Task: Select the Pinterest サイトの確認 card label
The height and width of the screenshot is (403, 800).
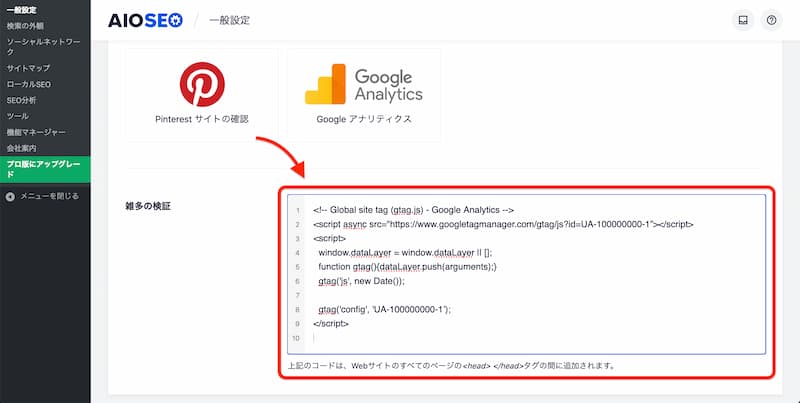Action: [202, 119]
